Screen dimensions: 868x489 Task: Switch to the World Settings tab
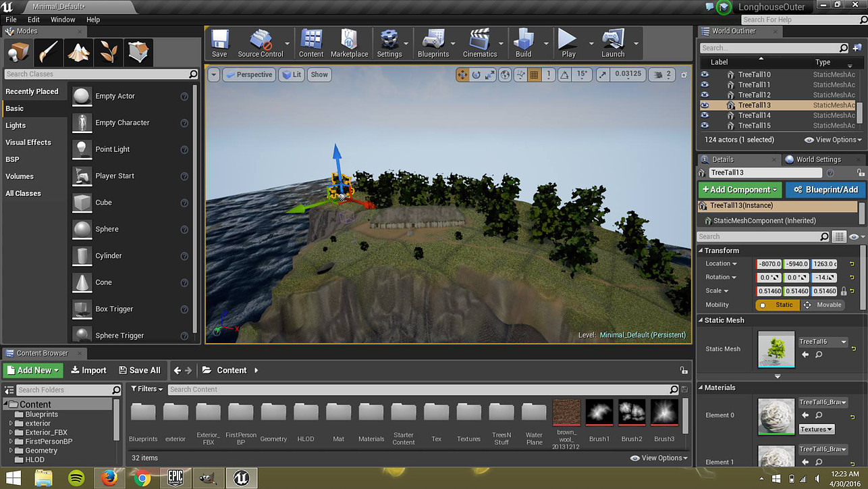tap(819, 159)
